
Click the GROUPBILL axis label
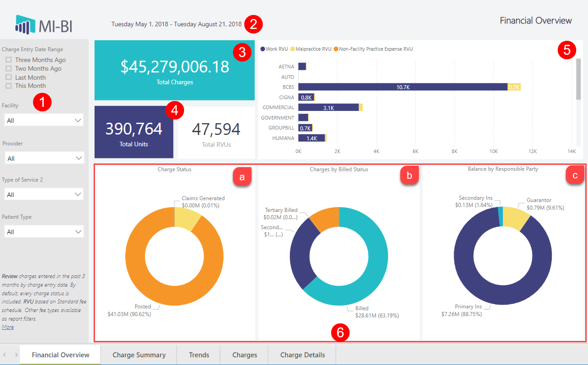[281, 128]
